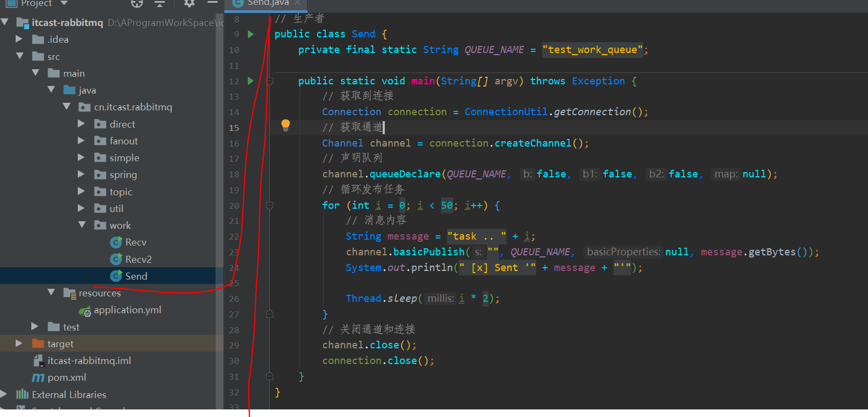868x417 pixels.
Task: Click the Send class icon in tree
Action: tap(116, 276)
